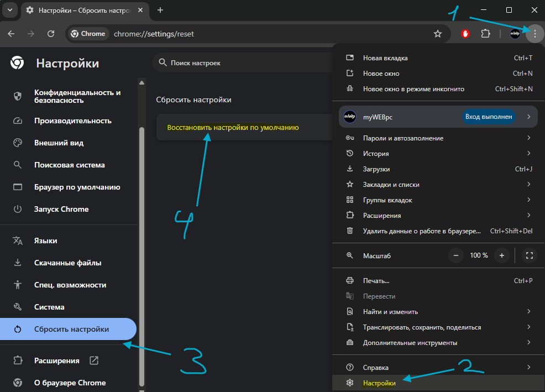Open the three-dot Chrome menu button
The width and height of the screenshot is (545, 392).
click(x=534, y=34)
